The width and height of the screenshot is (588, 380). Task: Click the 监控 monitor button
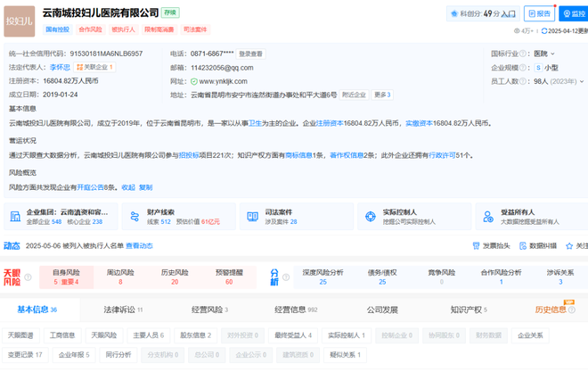pos(574,13)
